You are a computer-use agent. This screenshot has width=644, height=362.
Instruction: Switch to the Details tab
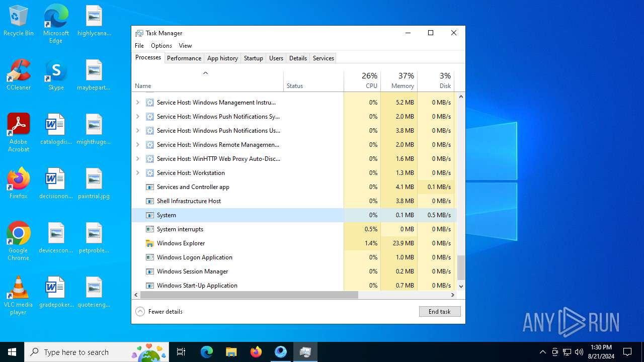[x=298, y=58]
